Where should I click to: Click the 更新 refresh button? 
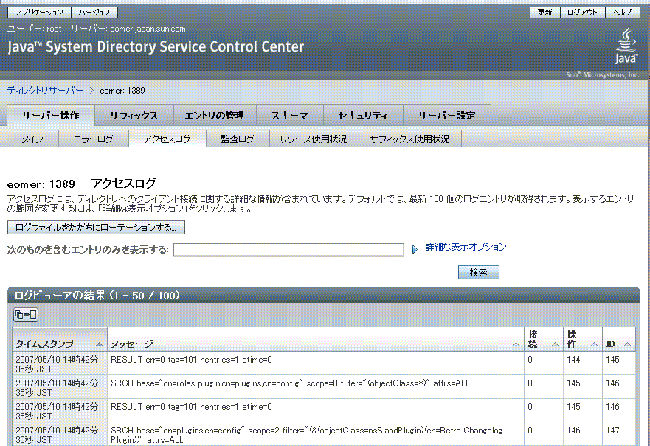click(x=545, y=12)
